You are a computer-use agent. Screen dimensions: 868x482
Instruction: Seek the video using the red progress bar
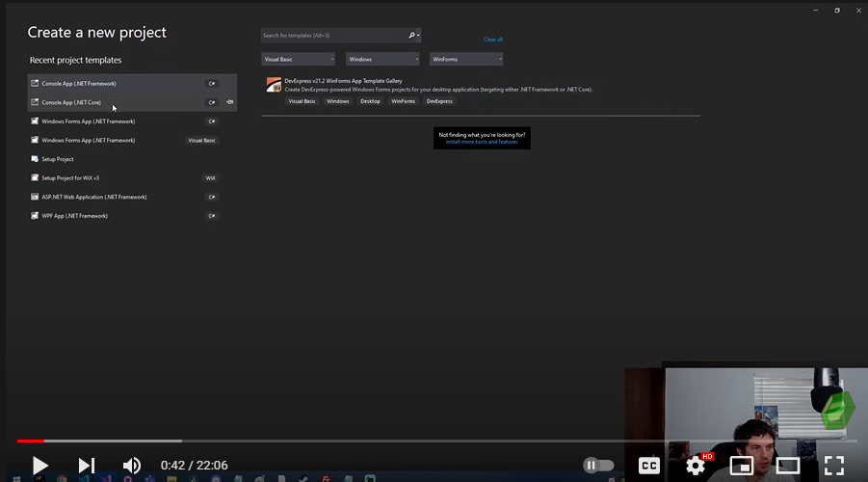31,441
